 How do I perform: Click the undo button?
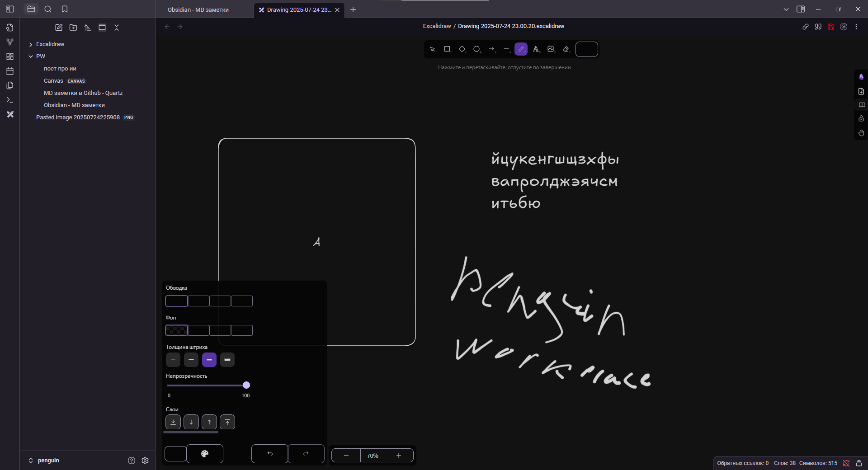[269, 454]
